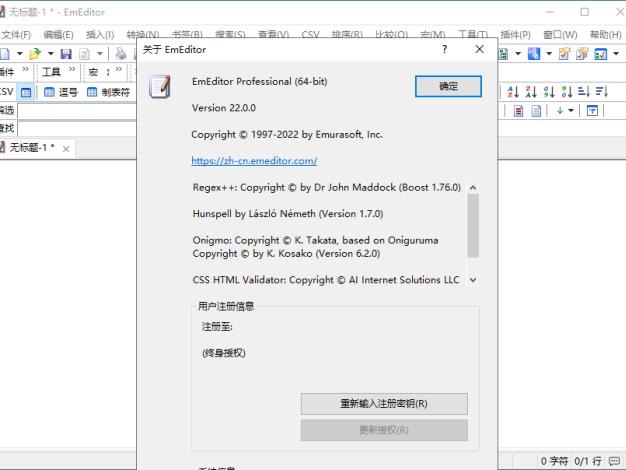Open dropdown next to green tree document icon
This screenshot has width=626, height=470.
click(518, 54)
